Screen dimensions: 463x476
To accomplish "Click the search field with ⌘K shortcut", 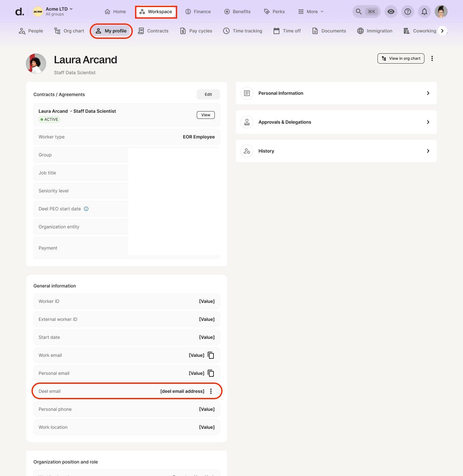I will point(366,11).
